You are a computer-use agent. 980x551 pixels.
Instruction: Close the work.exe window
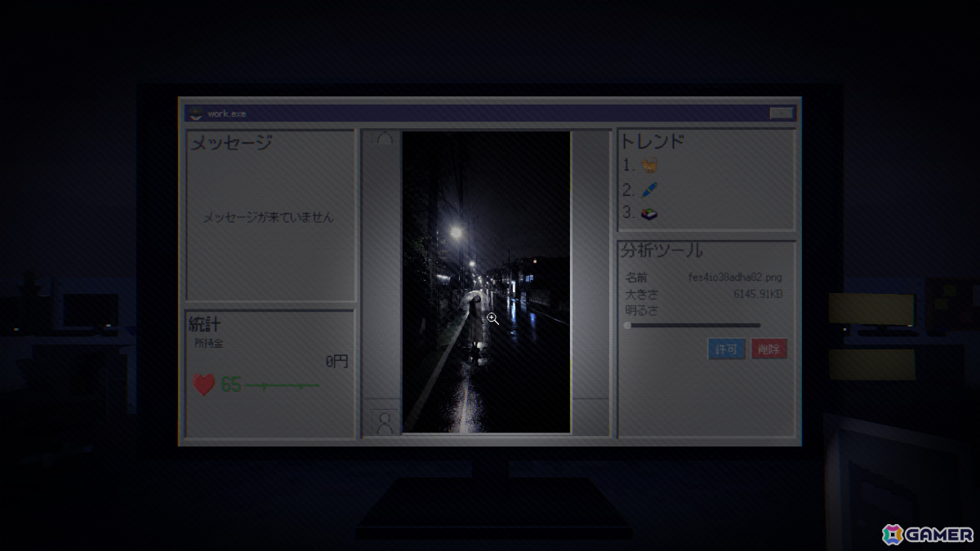click(x=781, y=113)
